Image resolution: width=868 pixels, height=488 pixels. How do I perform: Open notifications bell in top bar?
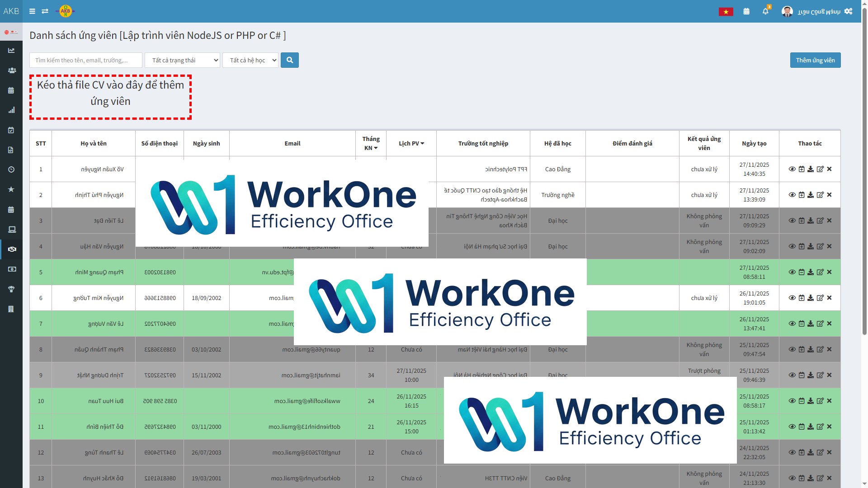[765, 11]
